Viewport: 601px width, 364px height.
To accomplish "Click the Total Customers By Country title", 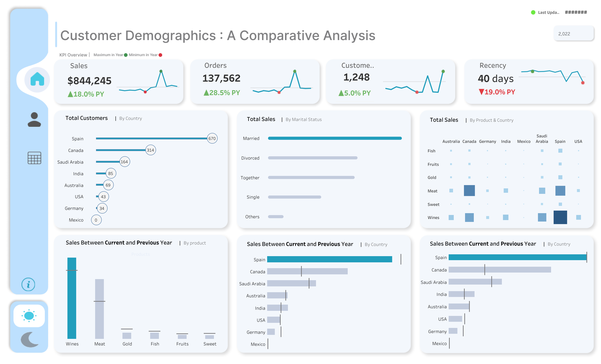I will click(104, 118).
